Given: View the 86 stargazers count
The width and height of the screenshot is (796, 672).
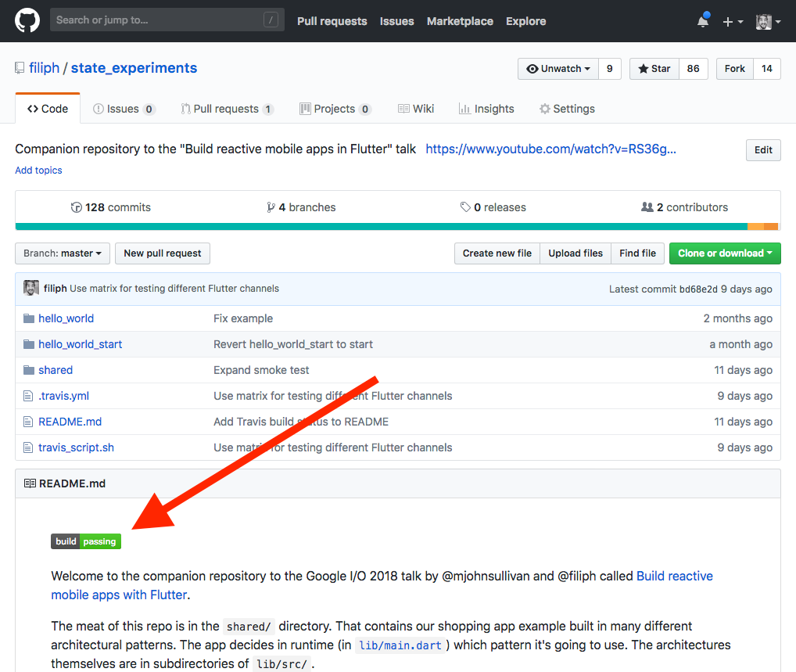Looking at the screenshot, I should tap(694, 69).
